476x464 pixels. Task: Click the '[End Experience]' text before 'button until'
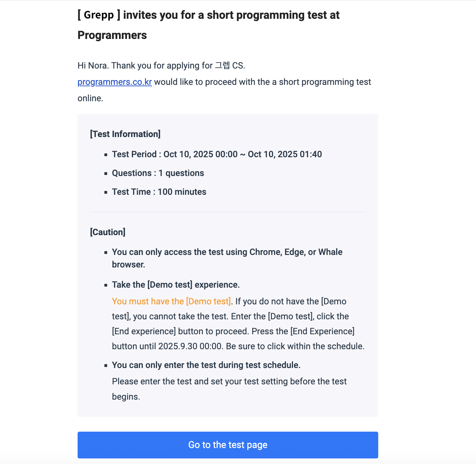click(322, 331)
